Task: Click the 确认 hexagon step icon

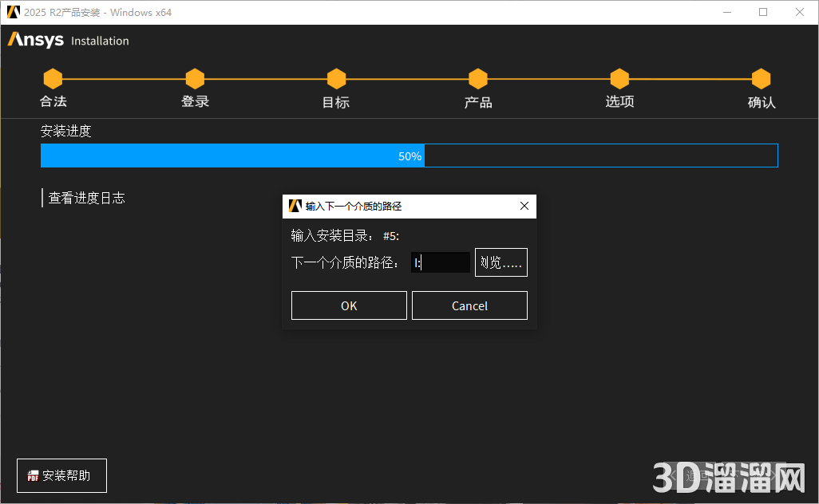Action: click(761, 78)
